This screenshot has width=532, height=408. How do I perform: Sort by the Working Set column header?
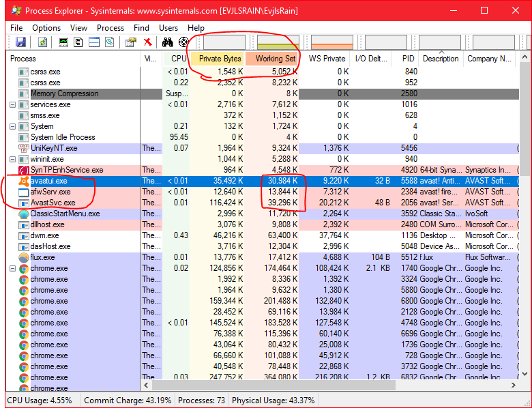(x=275, y=59)
